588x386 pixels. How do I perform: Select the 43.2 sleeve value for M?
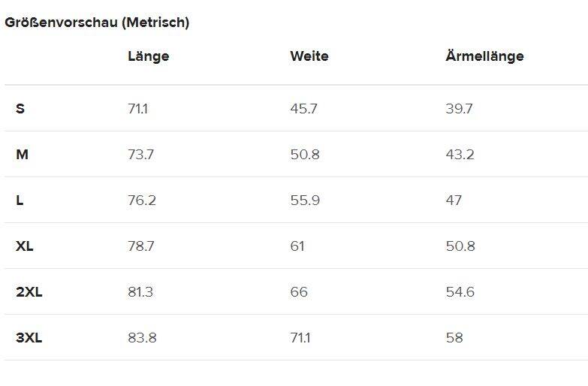pyautogui.click(x=460, y=155)
